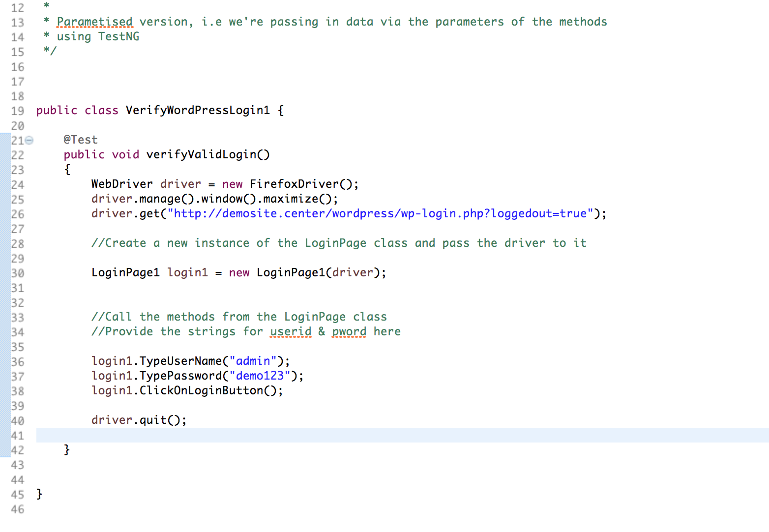Viewport: 769px width, 532px height.
Task: Click the @Test annotation
Action: pyautogui.click(x=81, y=140)
